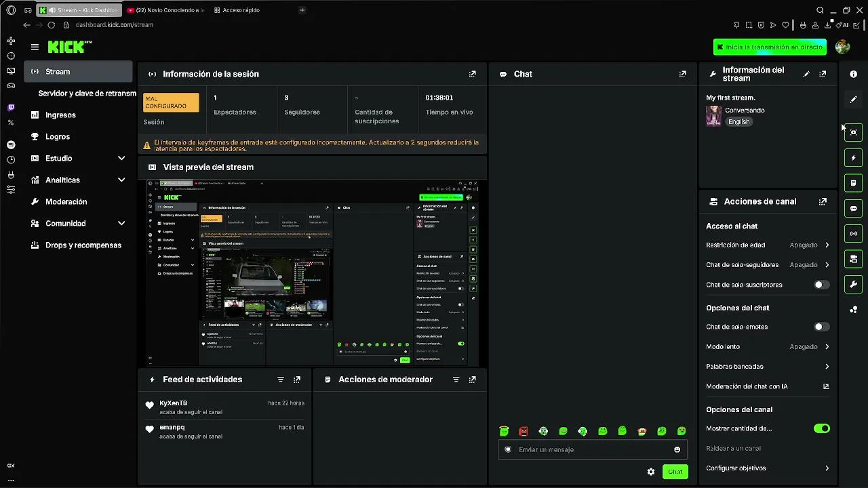Select Stream in the sidebar menu
Viewport: 868px width, 488px height.
pyautogui.click(x=79, y=71)
